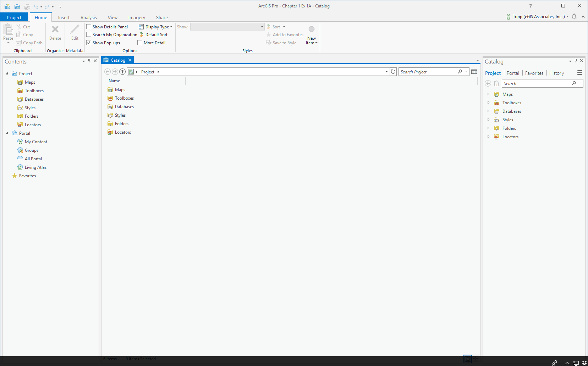588x366 pixels.
Task: Switch to the Share ribbon tab
Action: (x=162, y=17)
